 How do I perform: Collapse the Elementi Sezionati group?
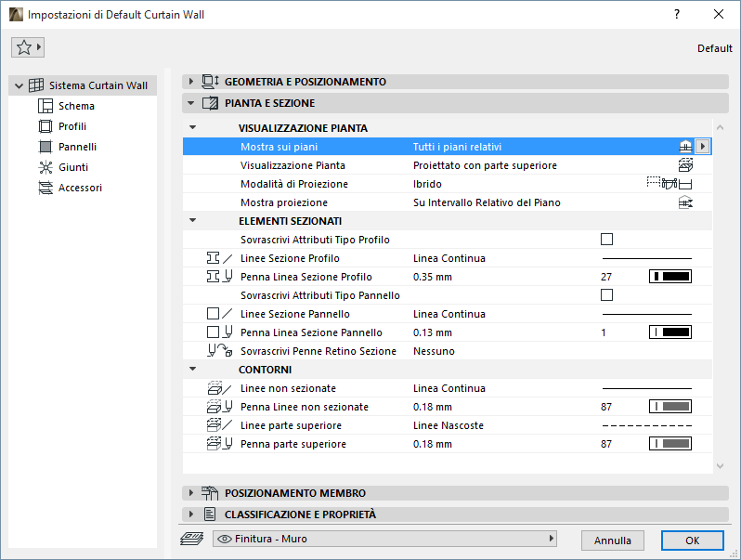(193, 221)
